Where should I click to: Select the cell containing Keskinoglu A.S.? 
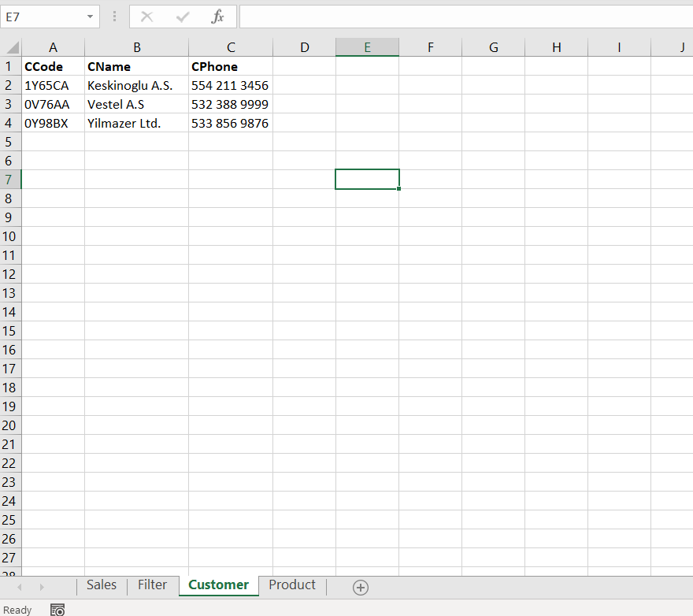(x=136, y=85)
